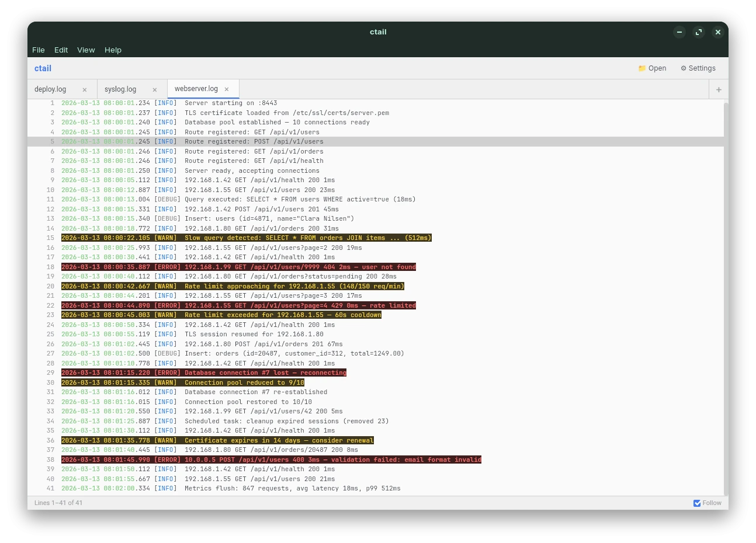
Task: Select line 'Query executed: SELECT * FROM users'
Action: [376, 200]
